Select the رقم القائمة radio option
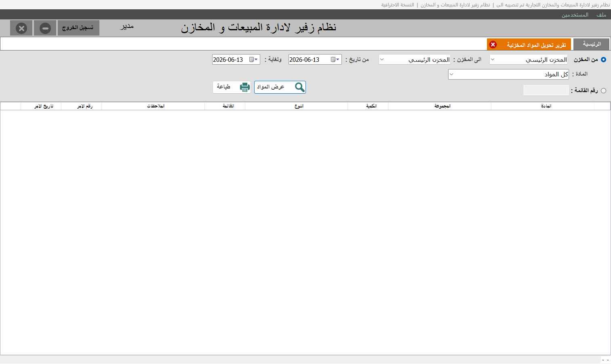This screenshot has height=364, width=611. (603, 91)
